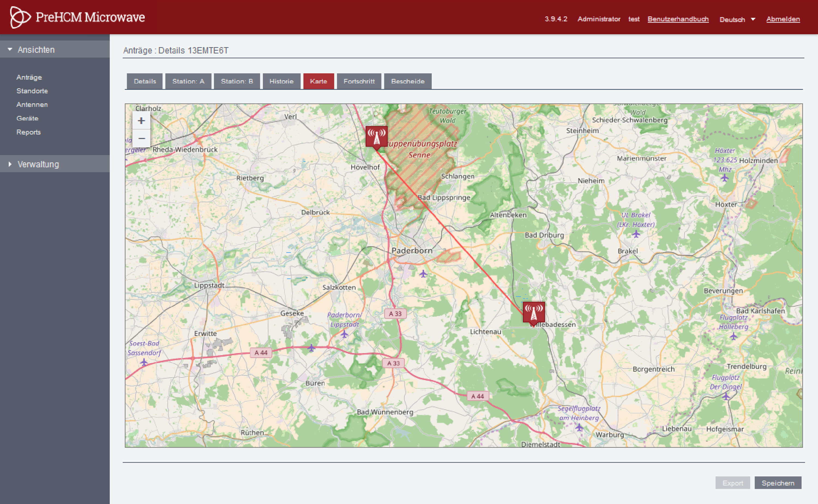The height and width of the screenshot is (504, 818).
Task: Click the A 44 highway shield near Bad Wünnenberg
Action: [x=477, y=396]
